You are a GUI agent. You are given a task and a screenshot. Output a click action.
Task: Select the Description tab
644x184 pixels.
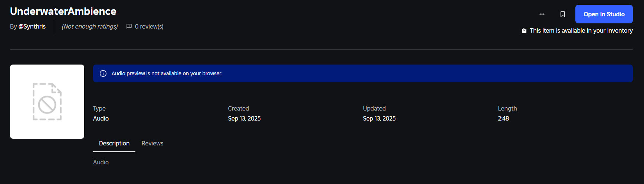(x=114, y=143)
